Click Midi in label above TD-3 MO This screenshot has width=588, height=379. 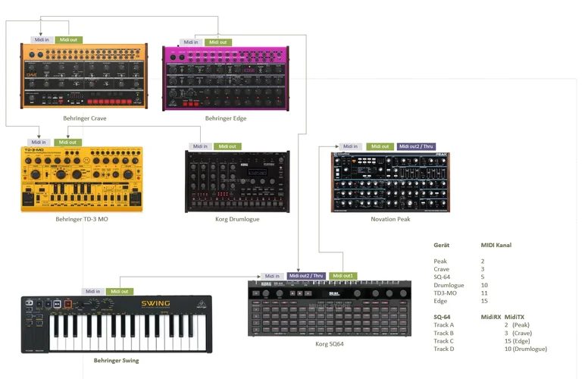point(39,143)
